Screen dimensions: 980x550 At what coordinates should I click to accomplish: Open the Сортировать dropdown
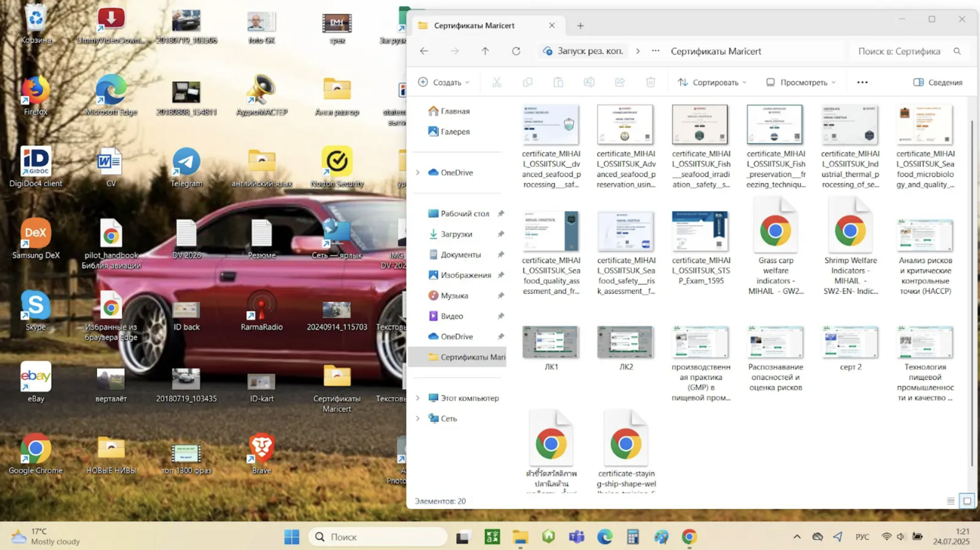click(x=712, y=82)
